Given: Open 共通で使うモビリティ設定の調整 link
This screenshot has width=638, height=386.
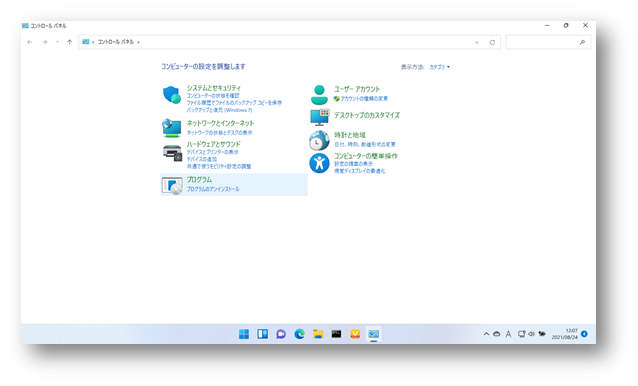Looking at the screenshot, I should 219,166.
